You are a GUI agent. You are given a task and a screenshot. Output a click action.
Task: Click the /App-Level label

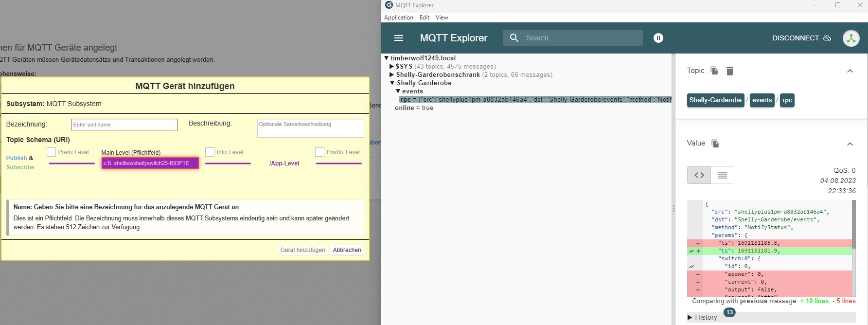point(284,163)
